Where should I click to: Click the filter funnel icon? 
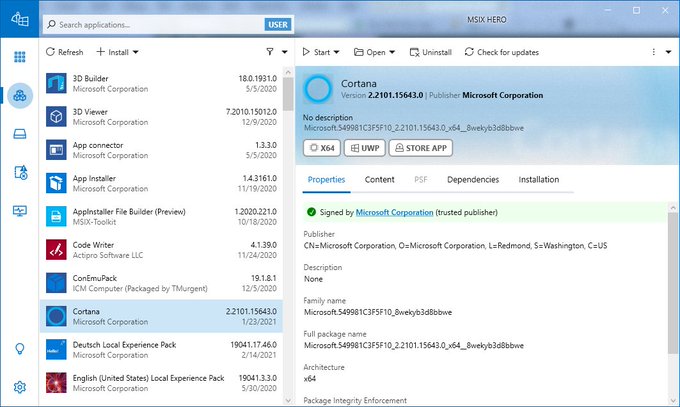pos(270,52)
